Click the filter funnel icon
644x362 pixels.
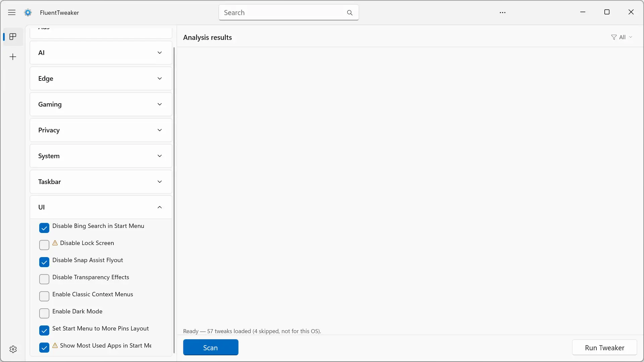[613, 37]
